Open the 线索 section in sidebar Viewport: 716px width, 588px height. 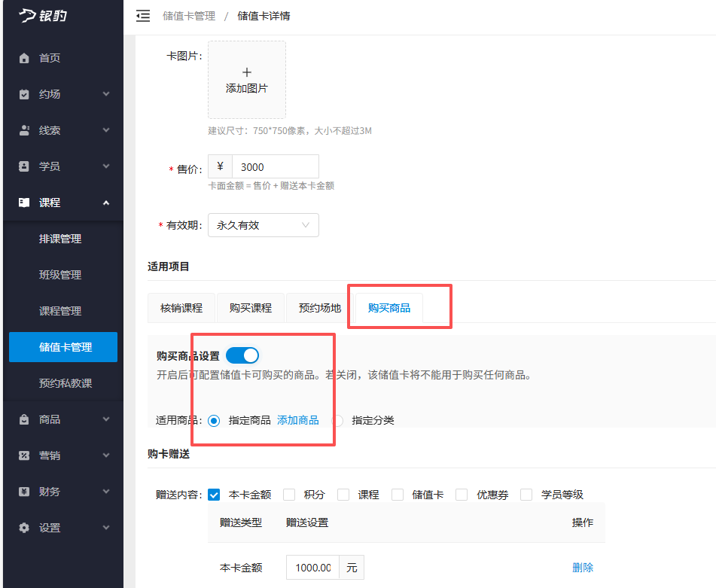point(50,129)
